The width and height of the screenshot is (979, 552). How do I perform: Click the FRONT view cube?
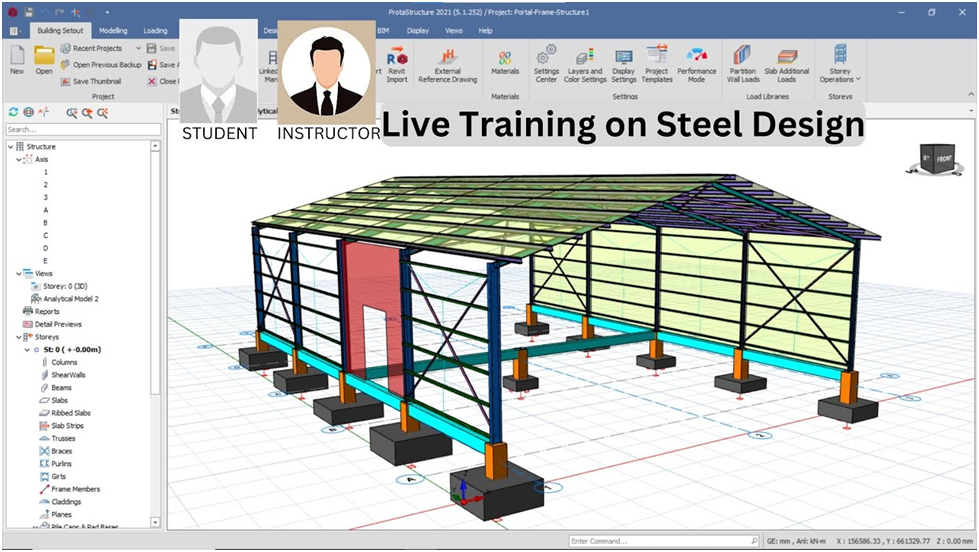coord(943,159)
